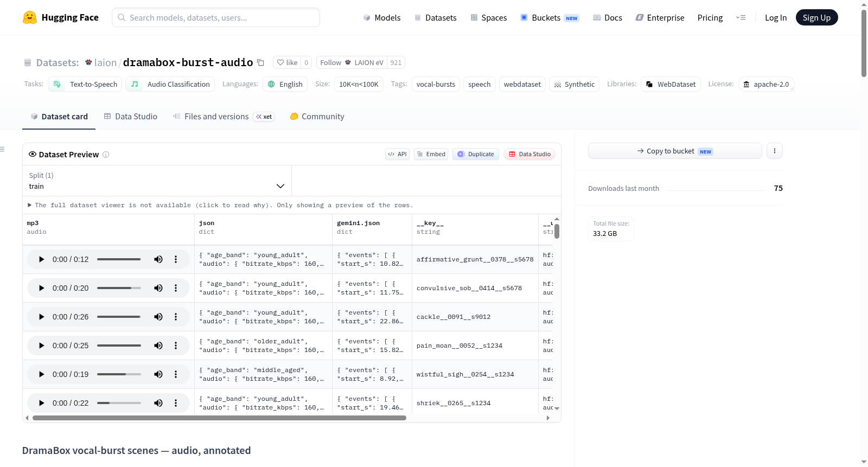
Task: Click the Sign Up button
Action: (x=816, y=17)
